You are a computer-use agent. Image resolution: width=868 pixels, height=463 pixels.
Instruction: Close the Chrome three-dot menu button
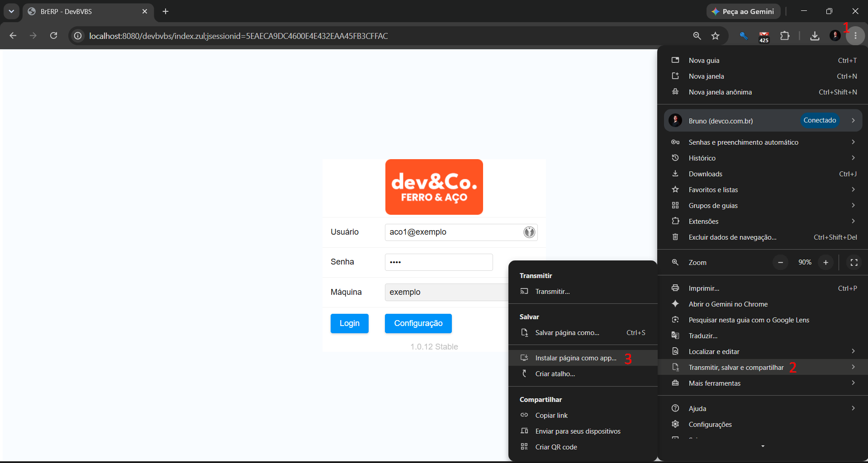(x=855, y=36)
